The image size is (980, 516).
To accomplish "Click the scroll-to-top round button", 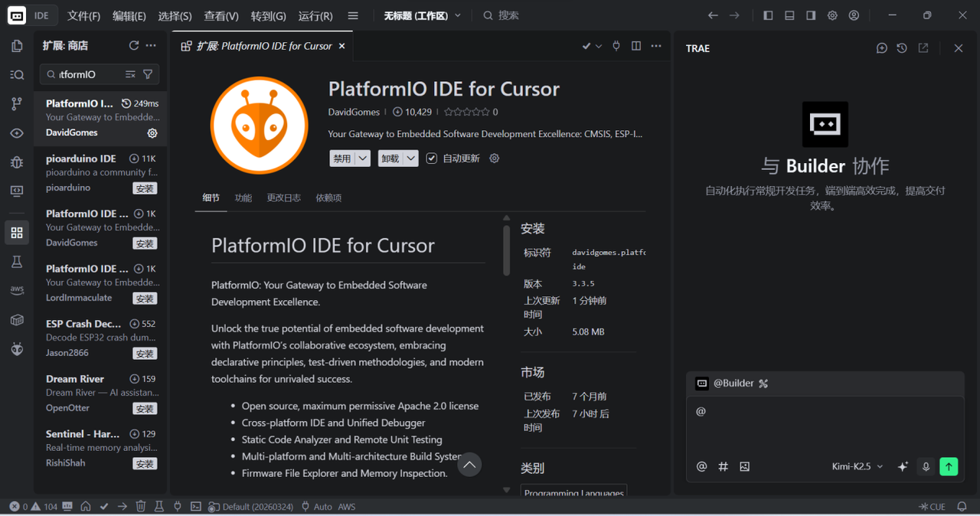I will point(469,464).
